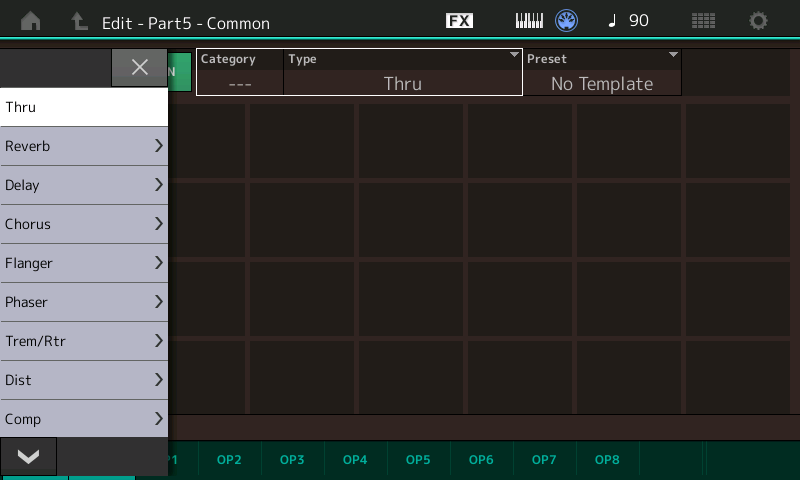The image size is (800, 480).
Task: Click the exit up-arrow icon
Action: [x=77, y=21]
